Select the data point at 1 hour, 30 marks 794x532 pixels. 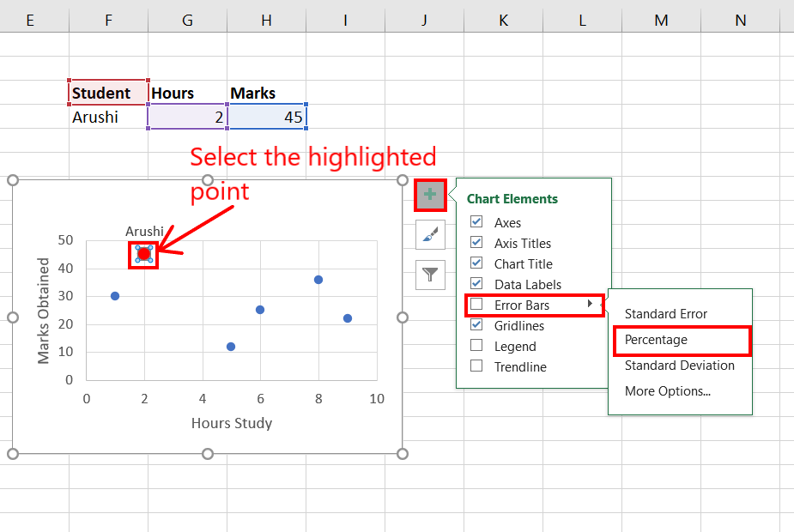tap(115, 296)
